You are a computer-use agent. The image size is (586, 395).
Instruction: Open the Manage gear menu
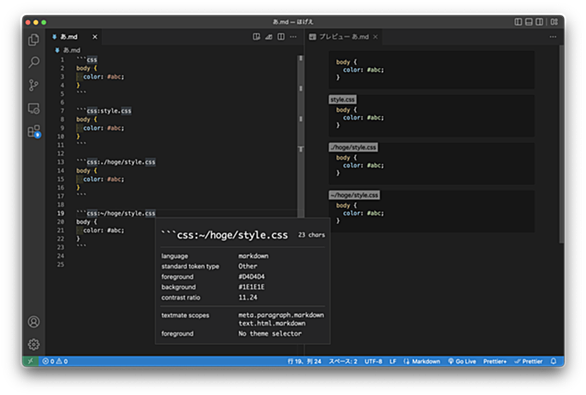click(34, 344)
